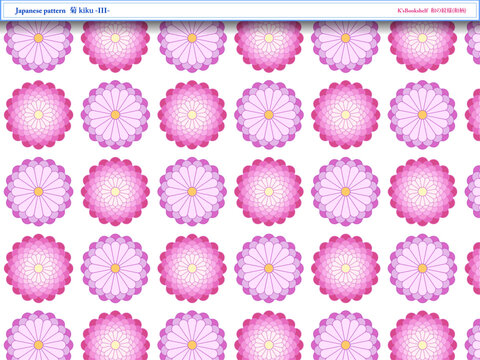The height and width of the screenshot is (360, 480).
Task: Click the 'Japanese pattern 菊 kiku -III-' title
Action: point(62,11)
